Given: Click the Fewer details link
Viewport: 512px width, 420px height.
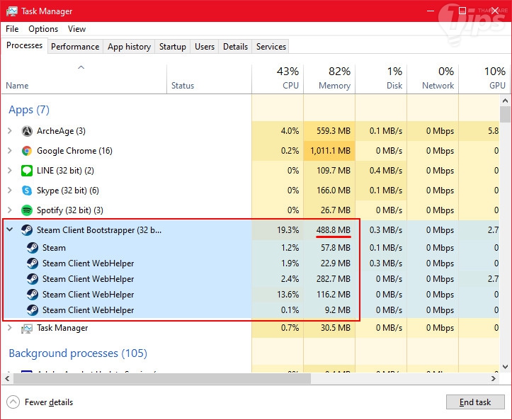Looking at the screenshot, I should click(49, 402).
